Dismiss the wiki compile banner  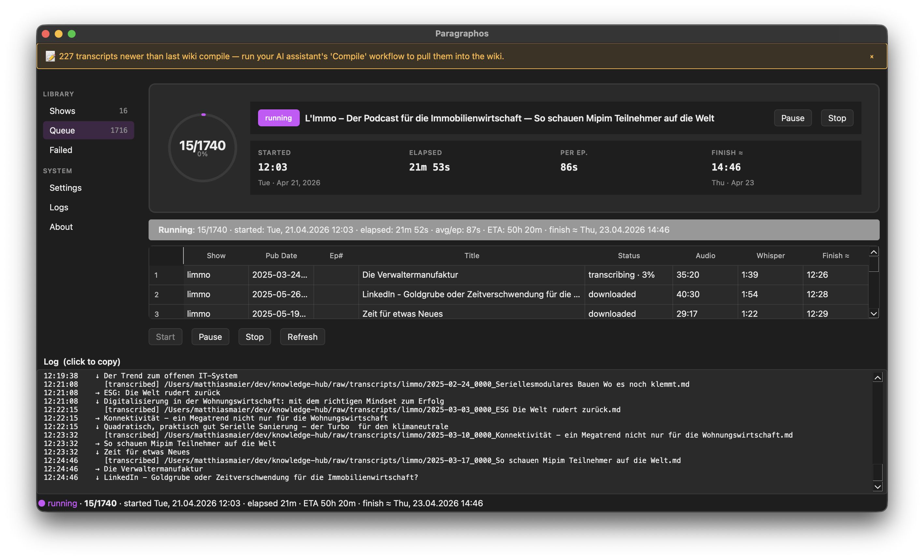coord(872,57)
